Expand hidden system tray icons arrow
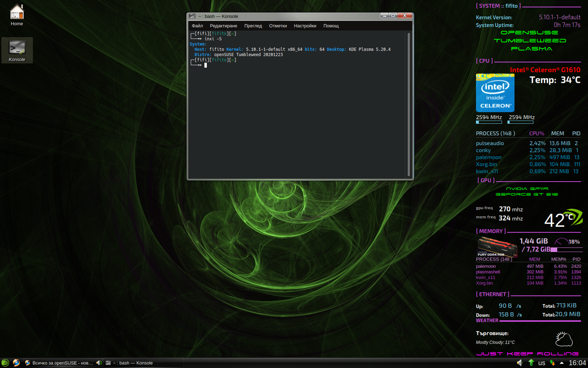The height and width of the screenshot is (368, 588). [x=562, y=363]
